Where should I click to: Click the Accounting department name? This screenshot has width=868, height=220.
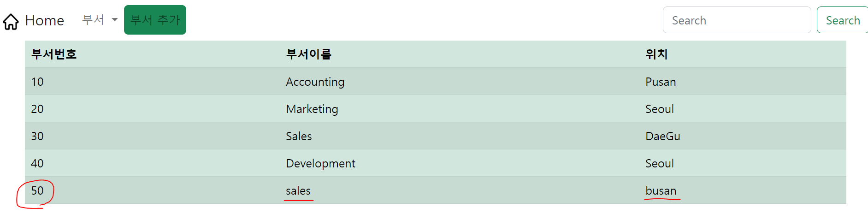click(315, 82)
